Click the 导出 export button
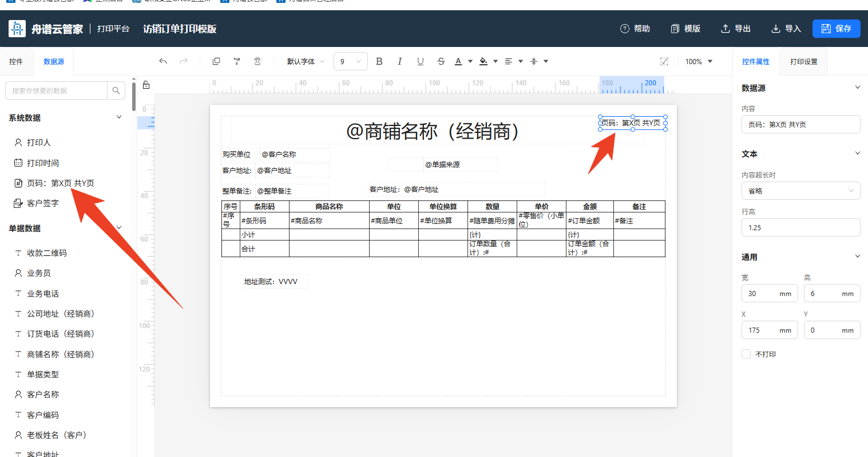This screenshot has width=868, height=457. (736, 29)
